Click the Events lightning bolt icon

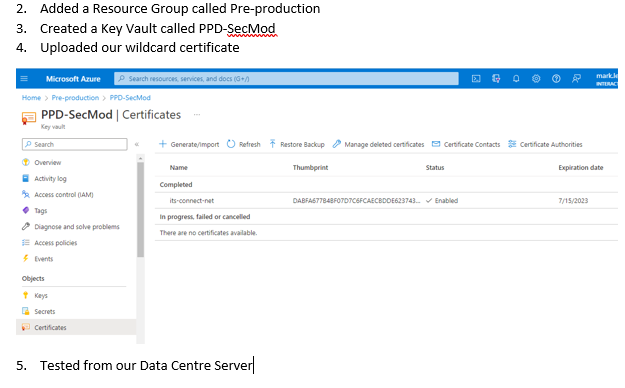[26, 258]
